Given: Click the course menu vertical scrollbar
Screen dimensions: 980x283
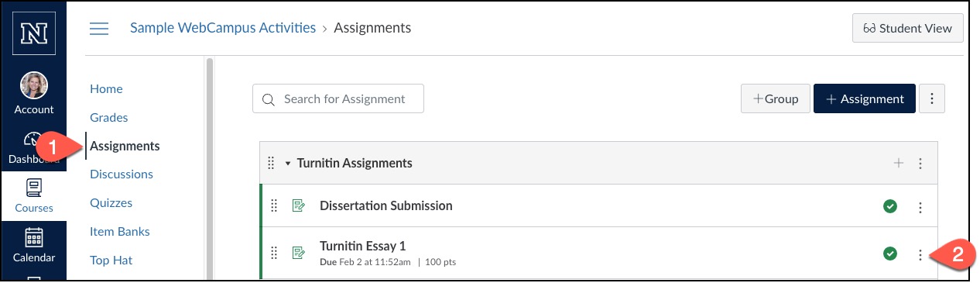Looking at the screenshot, I should tap(208, 167).
